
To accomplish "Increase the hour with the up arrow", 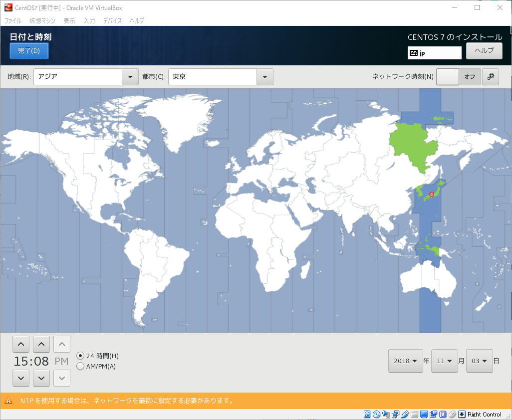I will [20, 344].
